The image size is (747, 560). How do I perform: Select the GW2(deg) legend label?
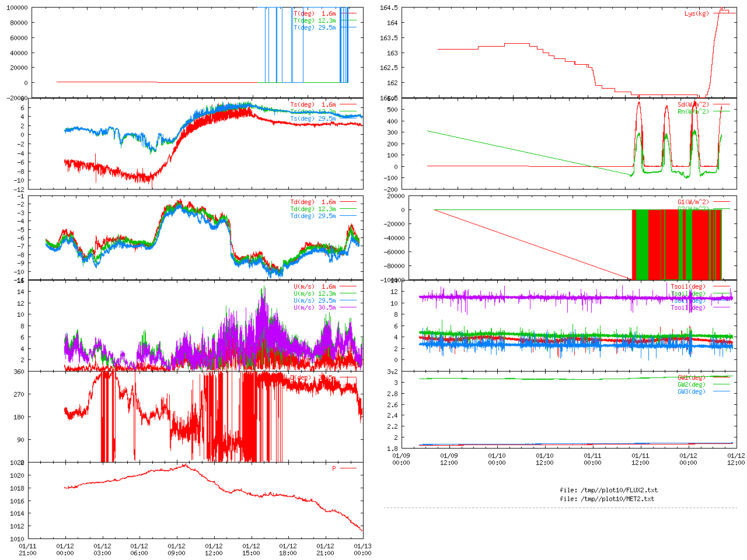coord(692,385)
